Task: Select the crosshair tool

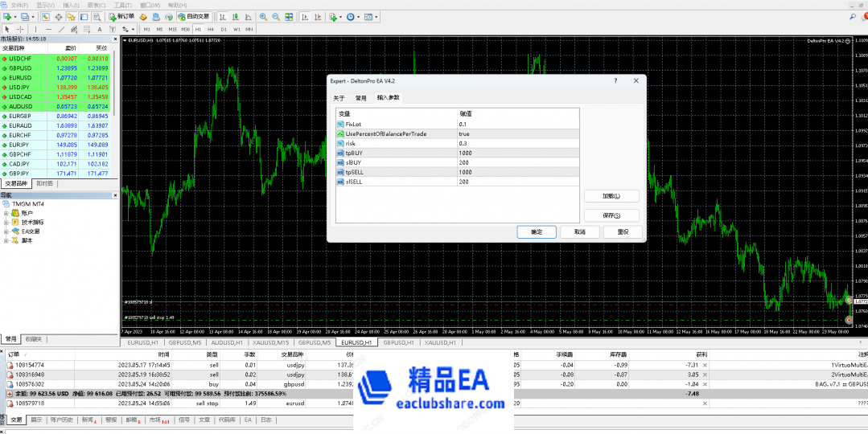Action: tap(21, 29)
